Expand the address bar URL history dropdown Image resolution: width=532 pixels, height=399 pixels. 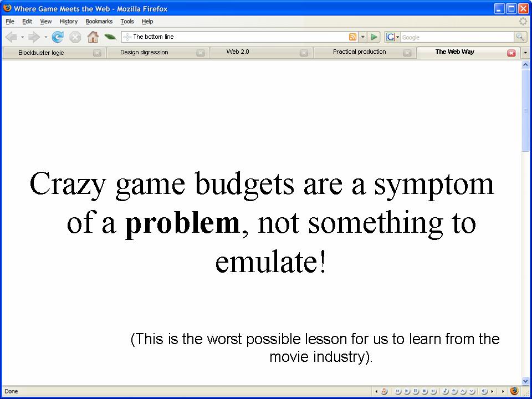(362, 37)
